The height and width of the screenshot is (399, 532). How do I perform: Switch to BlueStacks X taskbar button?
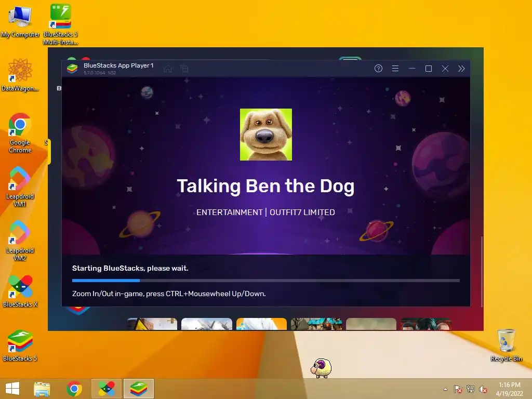click(107, 389)
